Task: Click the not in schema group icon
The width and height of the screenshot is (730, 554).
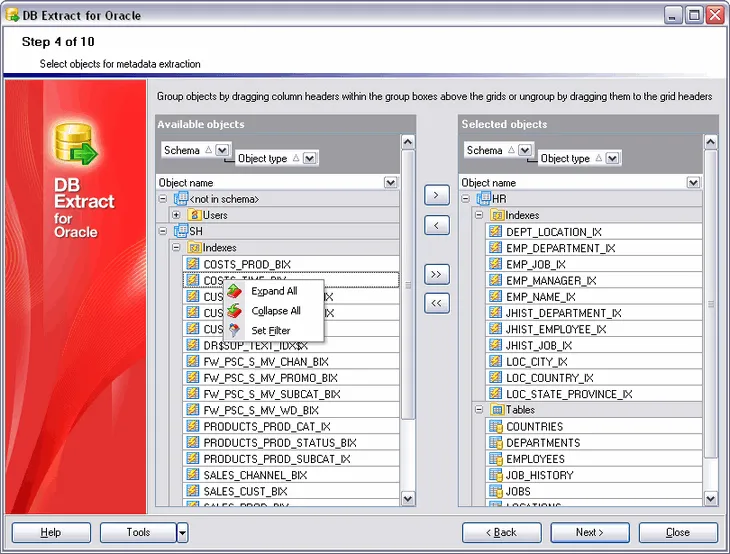Action: pos(181,199)
